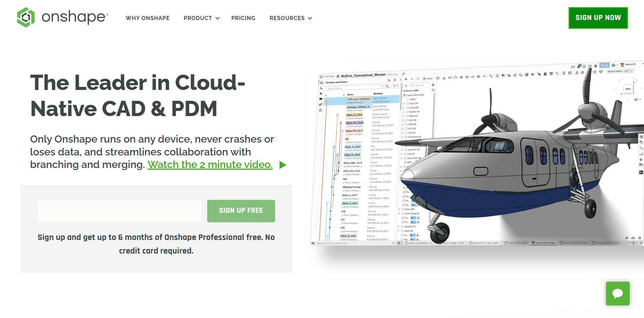Expand the Rudder (4) folder
The width and height of the screenshot is (644, 318).
404,112
